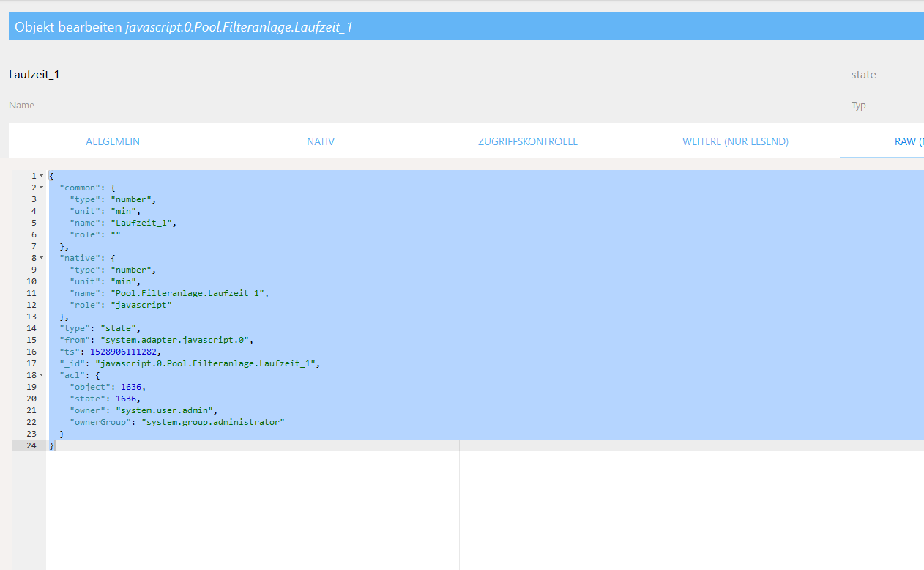Switch to the RAW tab

tap(909, 141)
